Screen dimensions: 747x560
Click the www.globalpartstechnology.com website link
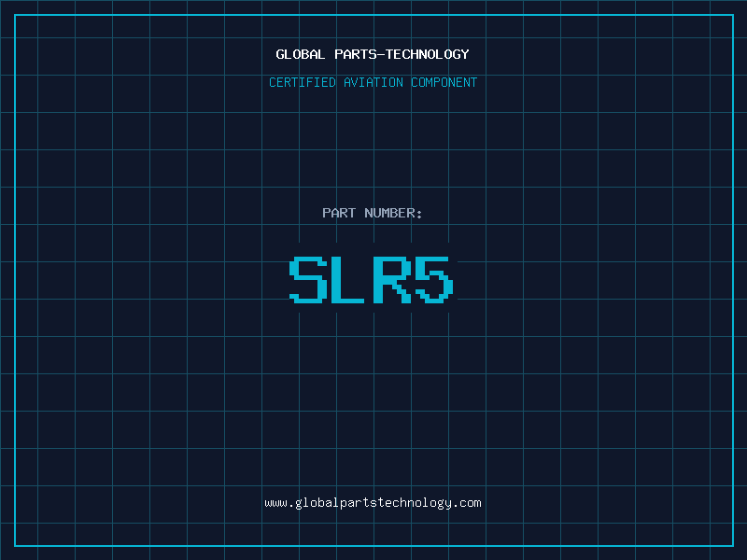(x=373, y=503)
